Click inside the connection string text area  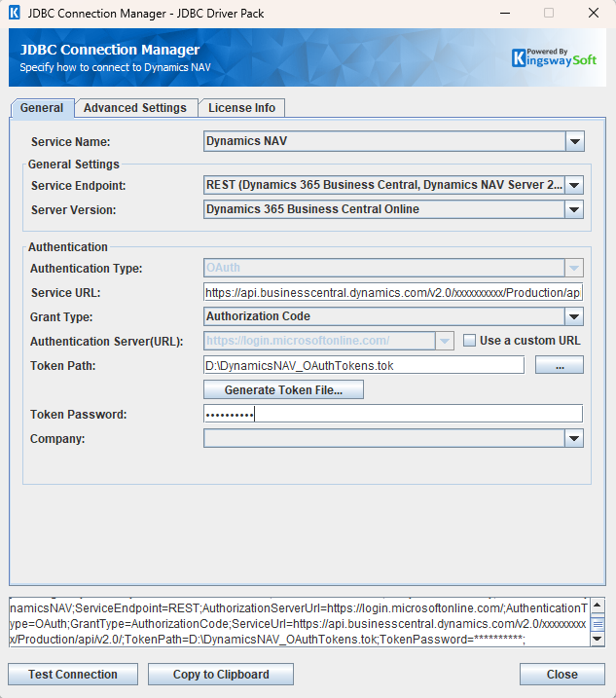tap(299, 623)
